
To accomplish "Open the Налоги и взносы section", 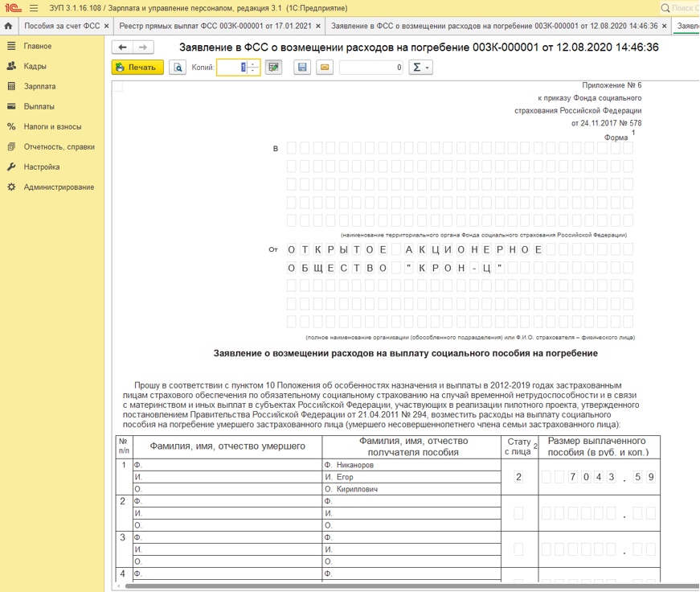I will point(53,126).
